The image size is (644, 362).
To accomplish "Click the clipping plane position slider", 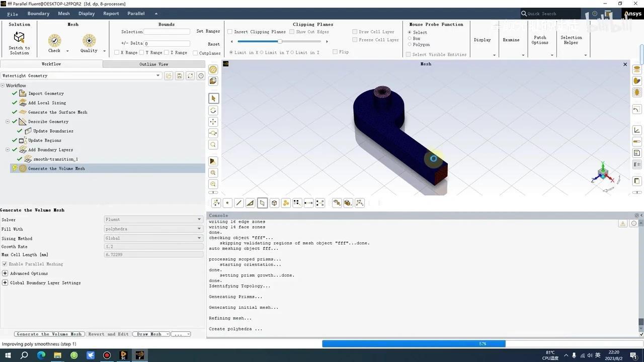I will 279,41.
